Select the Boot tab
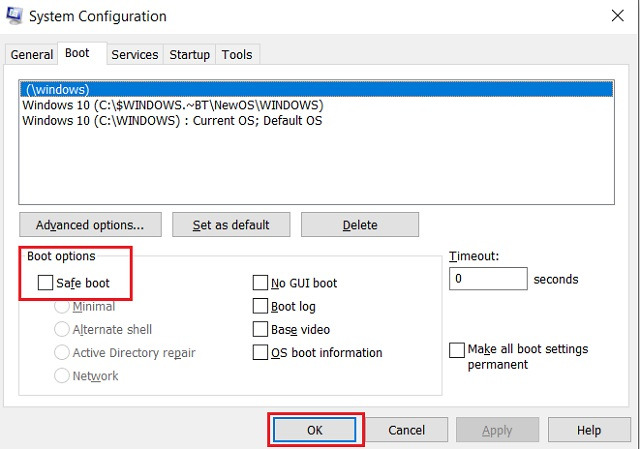Image resolution: width=640 pixels, height=449 pixels. 82,53
